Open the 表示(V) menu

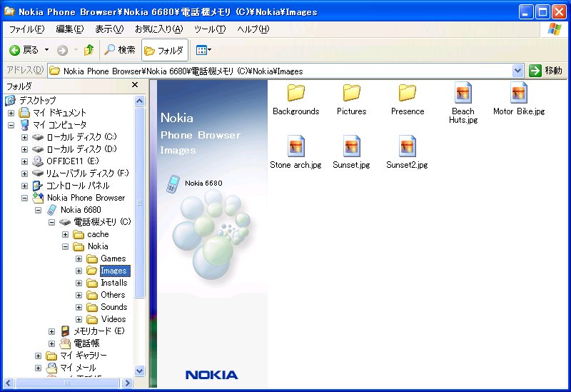click(x=109, y=29)
